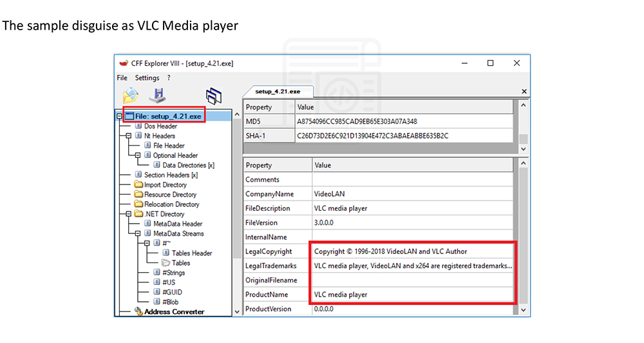Click the Property column header above Comments
Image resolution: width=644 pixels, height=343 pixels.
(x=278, y=165)
